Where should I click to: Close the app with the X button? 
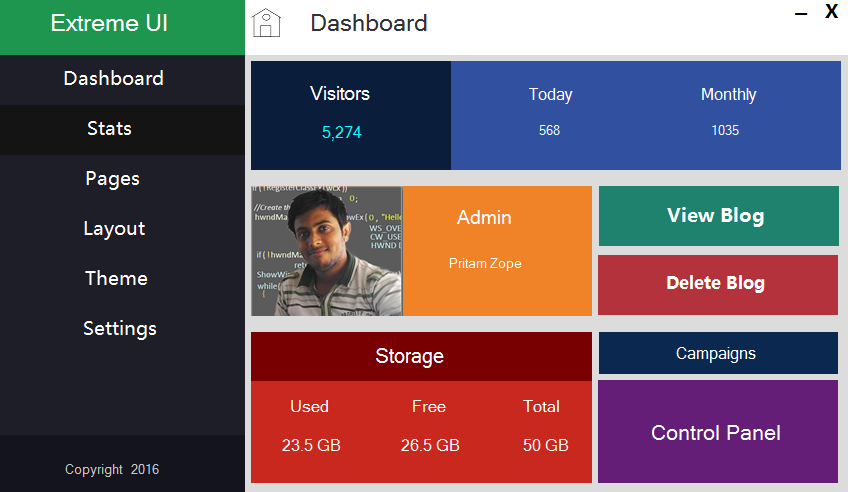[831, 12]
